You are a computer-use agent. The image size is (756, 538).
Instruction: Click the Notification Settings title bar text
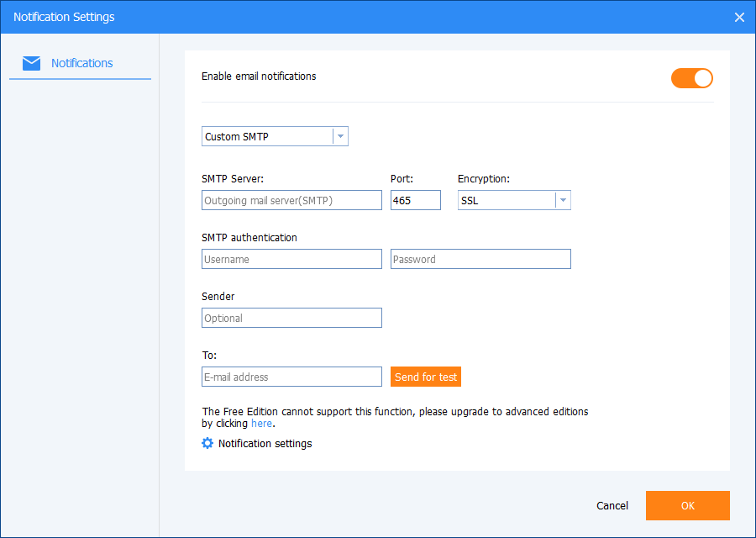point(64,17)
